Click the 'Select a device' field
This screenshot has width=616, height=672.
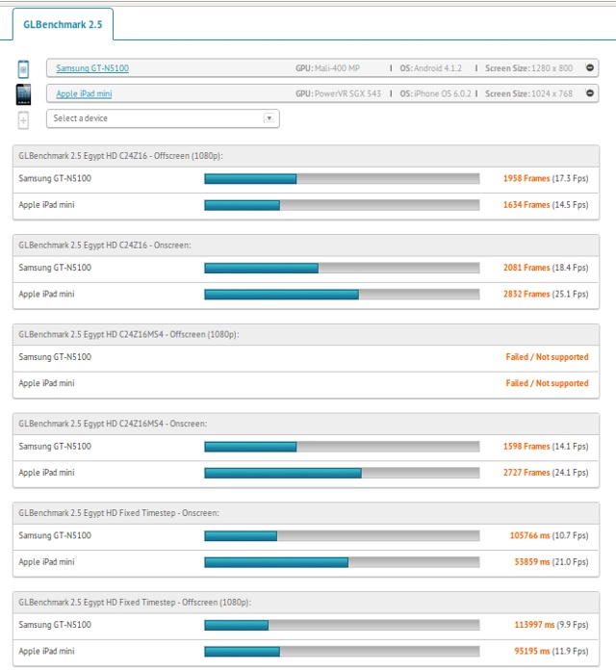click(154, 118)
